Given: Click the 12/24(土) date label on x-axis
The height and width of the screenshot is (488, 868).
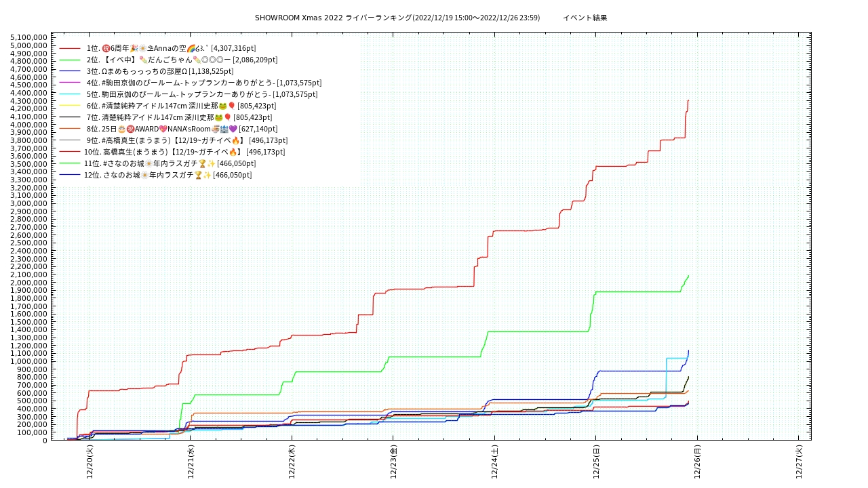Looking at the screenshot, I should click(495, 462).
